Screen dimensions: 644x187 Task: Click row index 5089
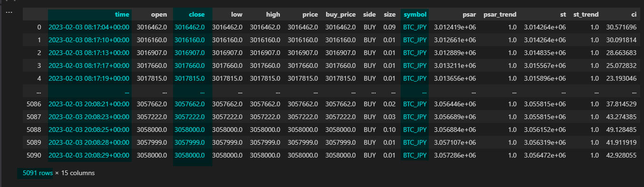[x=34, y=142]
